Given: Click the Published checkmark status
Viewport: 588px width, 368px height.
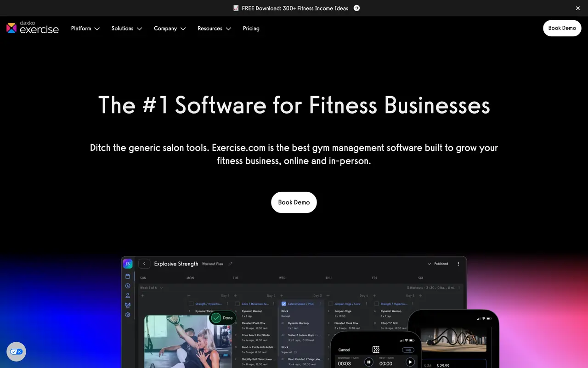Looking at the screenshot, I should [438, 264].
